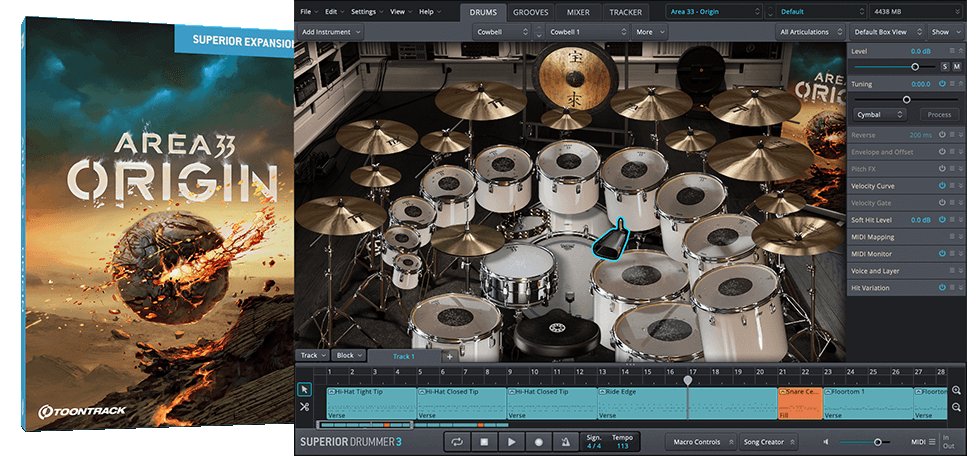This screenshot has height=457, width=979.
Task: Stop playback with the stop button
Action: tap(484, 441)
